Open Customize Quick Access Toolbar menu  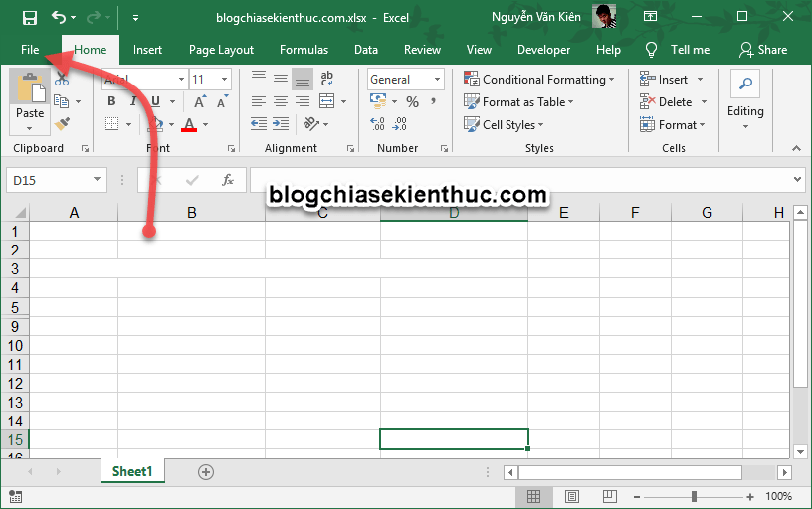coord(135,18)
